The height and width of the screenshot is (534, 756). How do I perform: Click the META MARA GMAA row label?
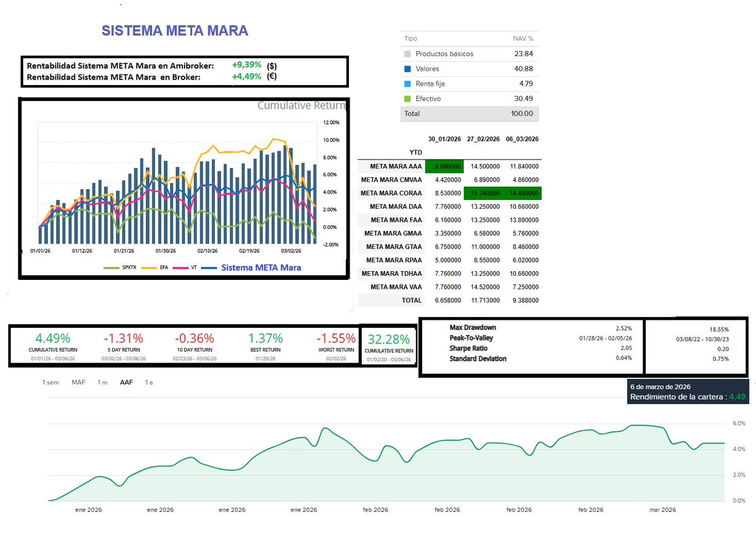(x=394, y=233)
